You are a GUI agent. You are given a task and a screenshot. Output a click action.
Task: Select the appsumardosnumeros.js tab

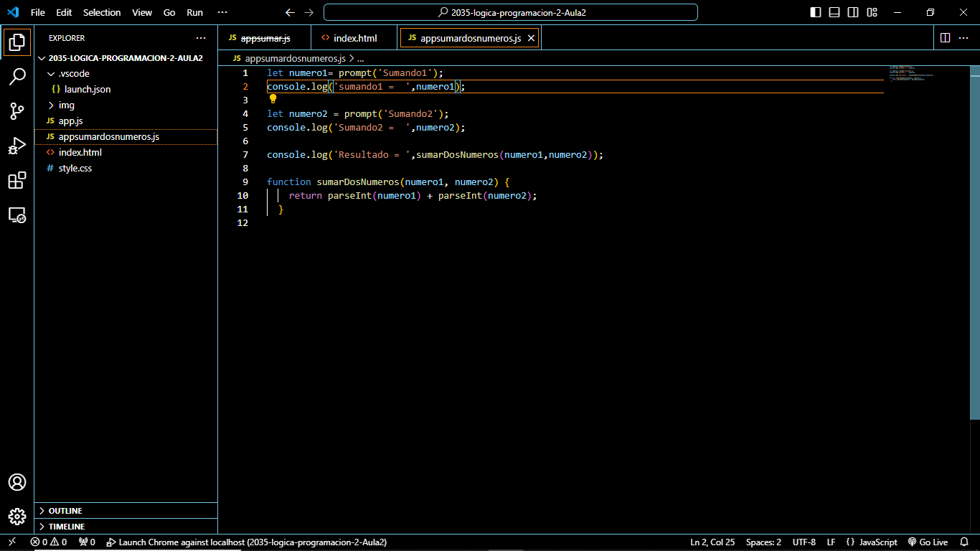(x=470, y=38)
